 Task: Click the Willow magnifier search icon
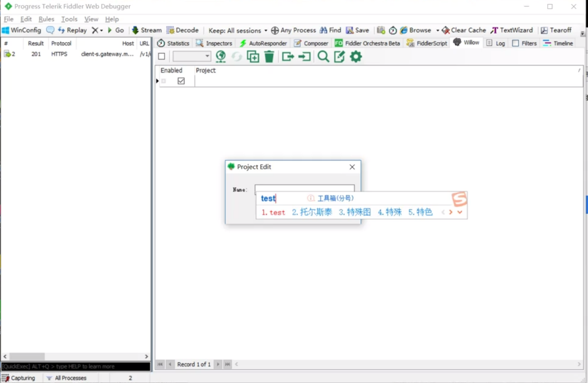click(x=323, y=56)
